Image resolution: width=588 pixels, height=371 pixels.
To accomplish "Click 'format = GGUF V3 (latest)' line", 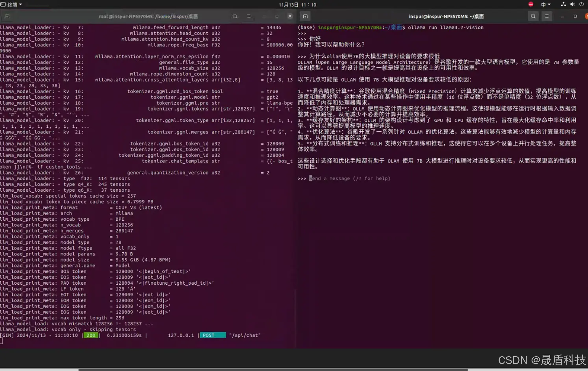I will coord(81,207).
